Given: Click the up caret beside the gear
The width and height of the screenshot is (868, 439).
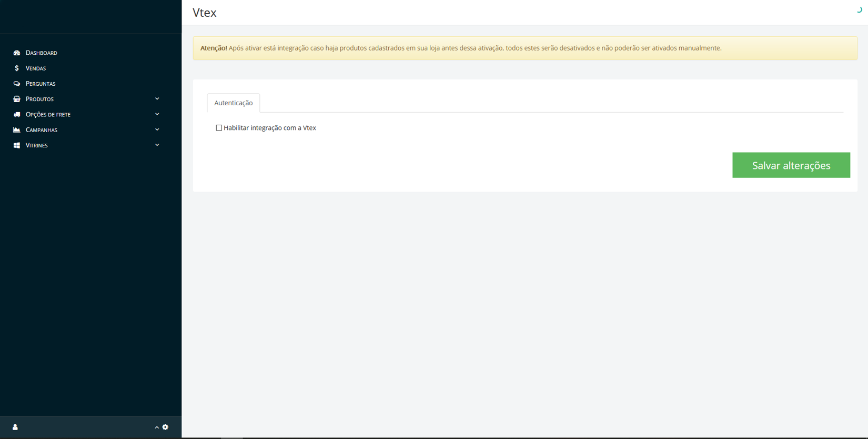Looking at the screenshot, I should (157, 427).
